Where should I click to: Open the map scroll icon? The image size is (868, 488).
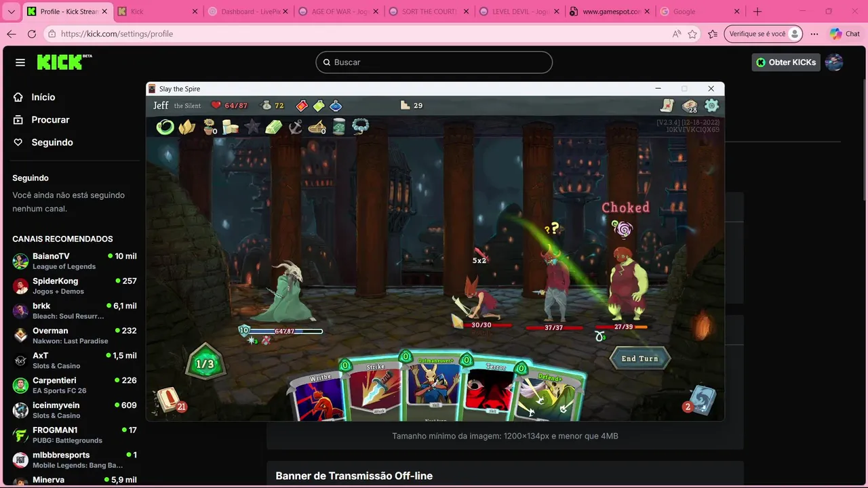coord(667,106)
